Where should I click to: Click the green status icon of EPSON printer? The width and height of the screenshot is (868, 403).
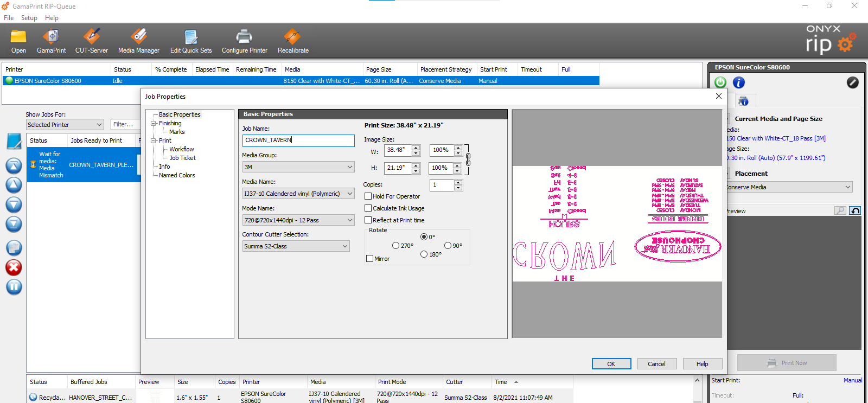(x=9, y=81)
